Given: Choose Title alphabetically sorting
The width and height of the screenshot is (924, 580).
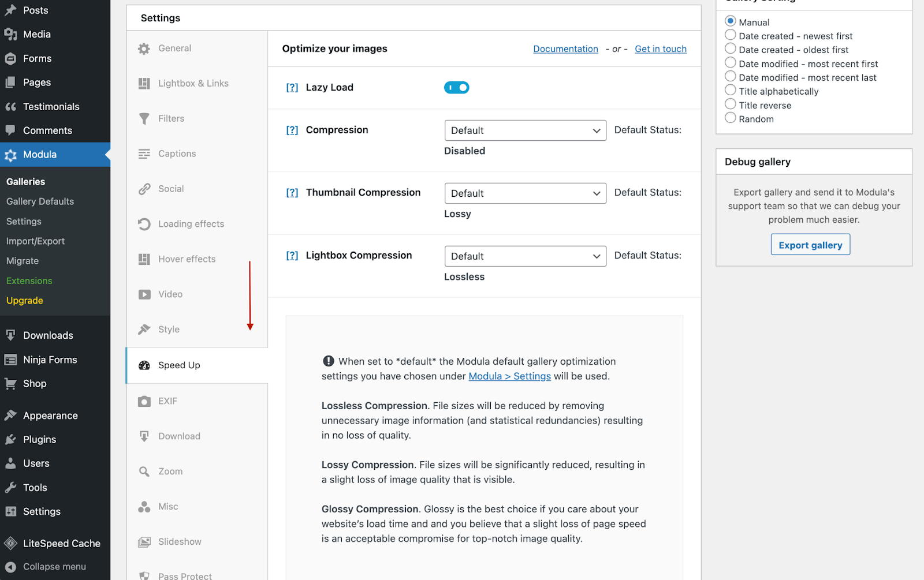Looking at the screenshot, I should tap(731, 91).
